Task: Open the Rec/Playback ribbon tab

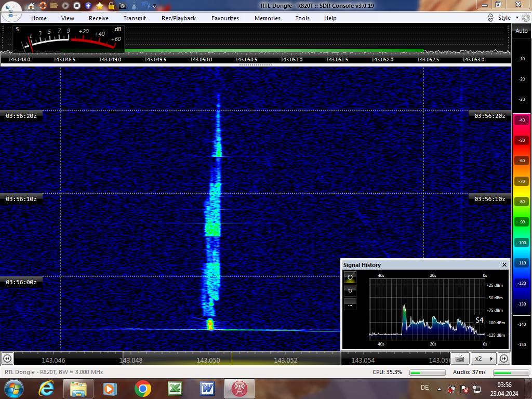Action: (179, 18)
